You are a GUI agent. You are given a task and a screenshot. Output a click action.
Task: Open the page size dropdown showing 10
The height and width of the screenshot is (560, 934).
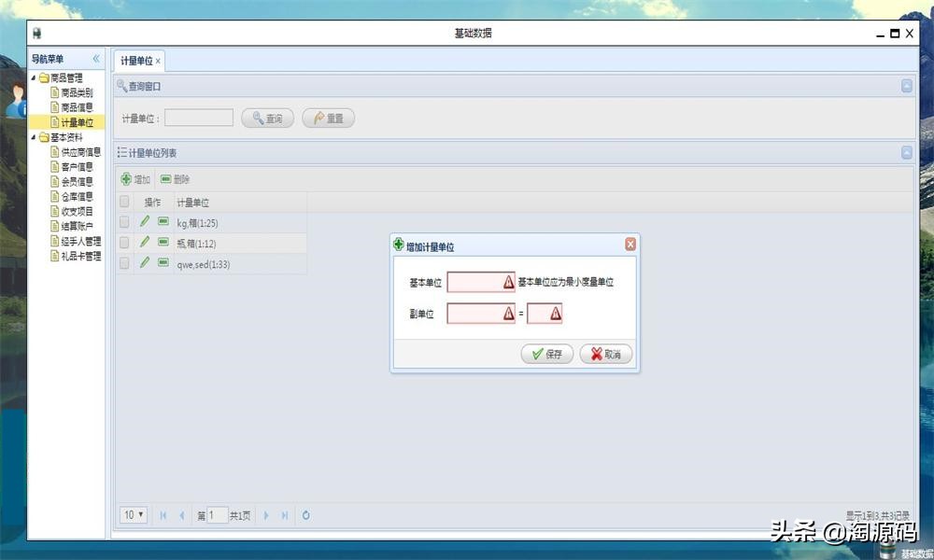coord(134,514)
